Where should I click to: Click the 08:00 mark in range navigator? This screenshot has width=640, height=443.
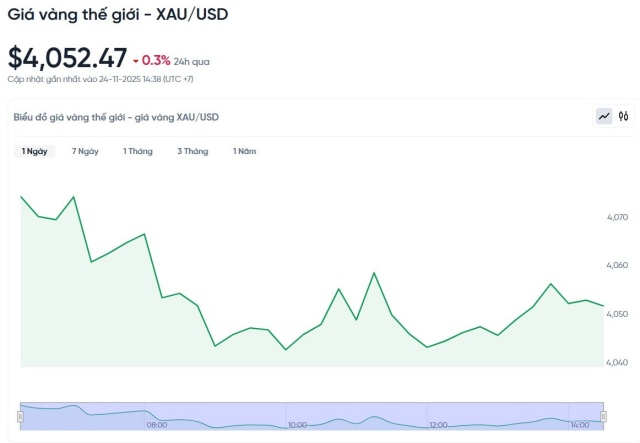pos(157,425)
